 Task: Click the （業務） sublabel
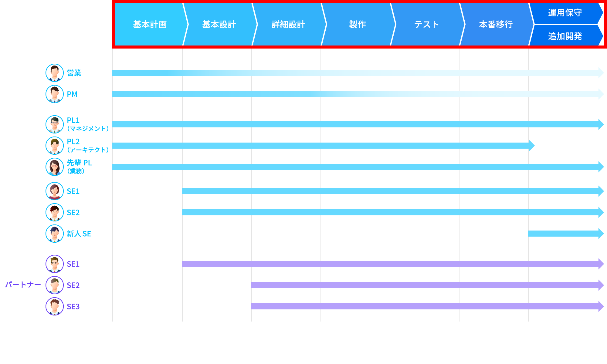[76, 171]
